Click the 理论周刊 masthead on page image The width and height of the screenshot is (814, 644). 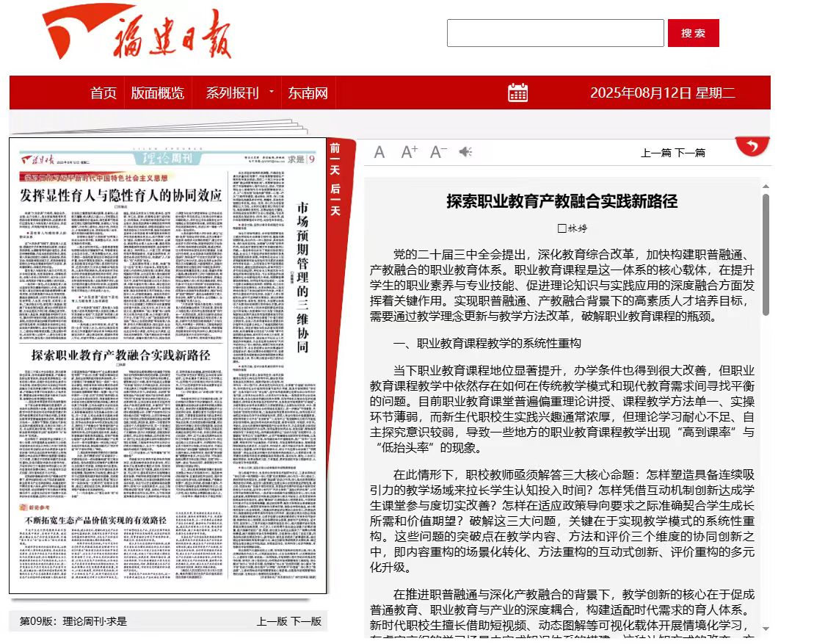click(167, 159)
